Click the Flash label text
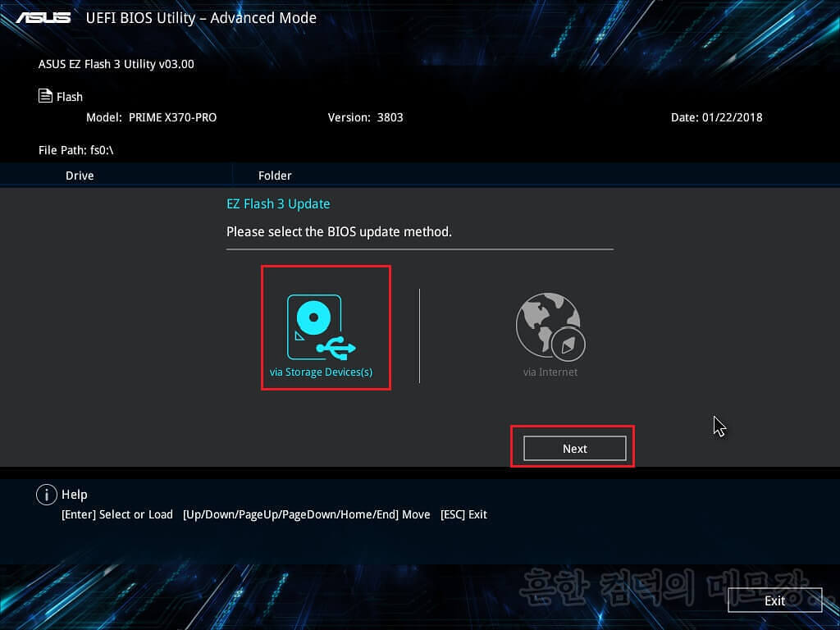The height and width of the screenshot is (630, 840). (70, 97)
